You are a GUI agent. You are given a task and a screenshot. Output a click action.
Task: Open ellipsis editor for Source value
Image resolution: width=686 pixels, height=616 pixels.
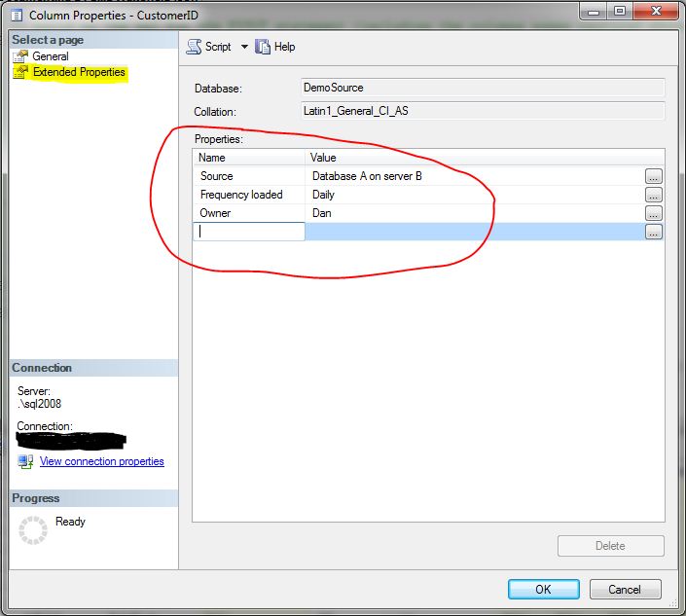pos(654,176)
